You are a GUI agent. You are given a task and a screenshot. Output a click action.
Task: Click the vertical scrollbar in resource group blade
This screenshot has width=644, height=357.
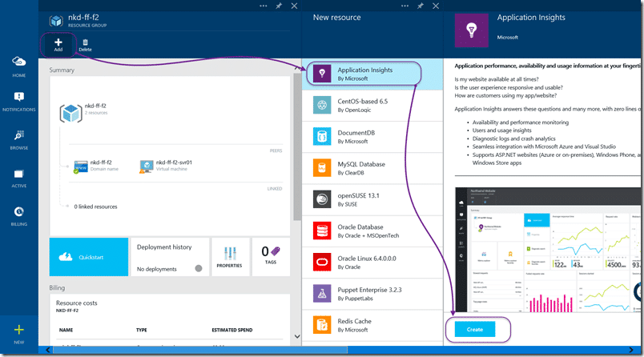tap(297, 146)
